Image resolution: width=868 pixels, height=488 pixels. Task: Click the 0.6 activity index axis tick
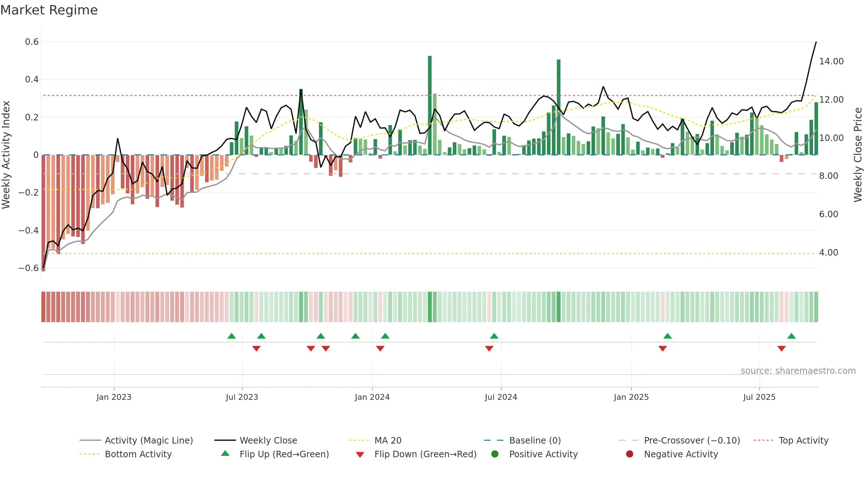click(x=32, y=42)
